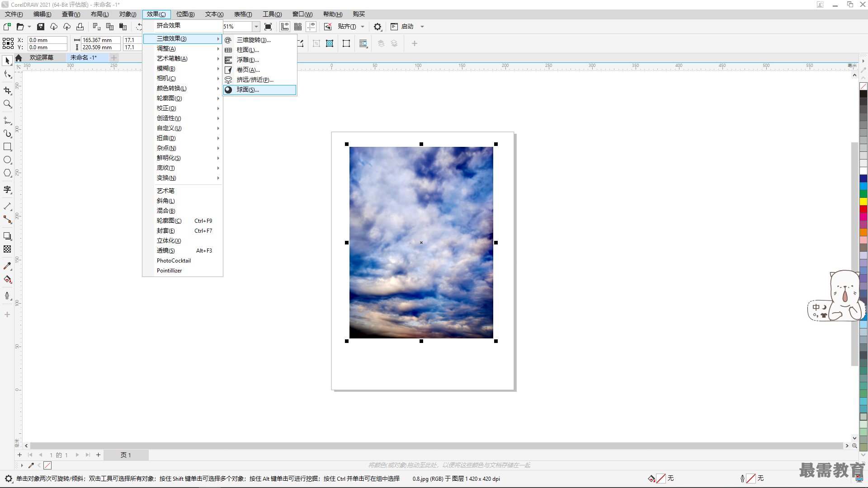Select the Rectangle tool
The height and width of the screenshot is (488, 868).
(x=7, y=147)
